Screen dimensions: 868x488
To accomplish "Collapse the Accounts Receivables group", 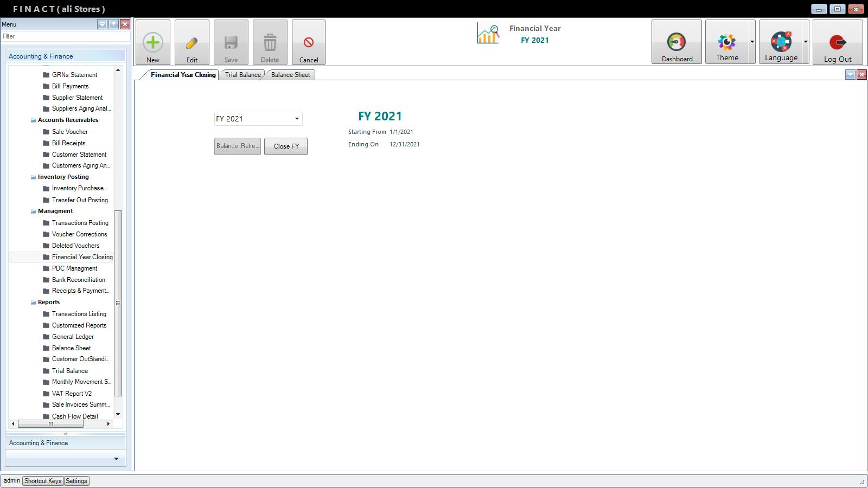I will coord(33,120).
